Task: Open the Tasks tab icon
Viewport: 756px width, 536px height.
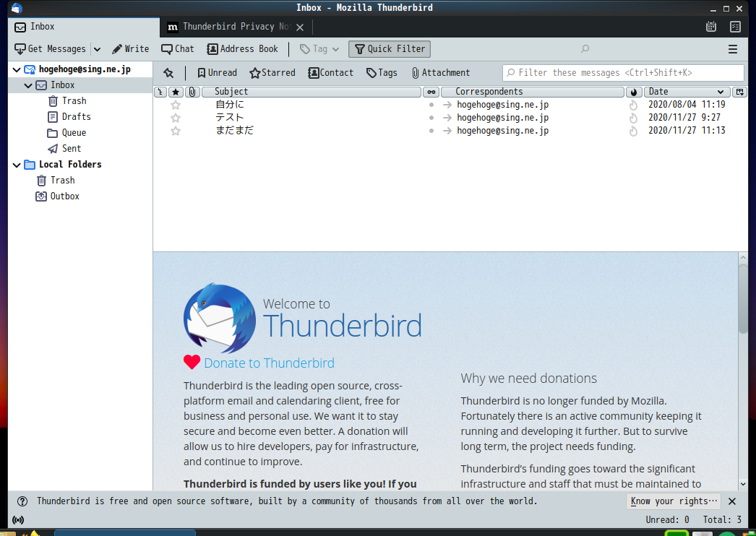Action: click(x=735, y=27)
